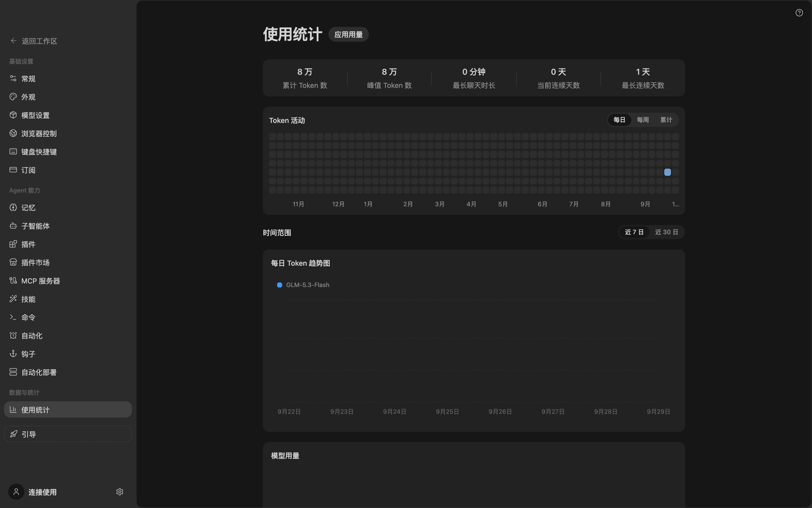This screenshot has width=812, height=508.
Task: Click the globe icon for 浏览器控制
Action: click(13, 133)
